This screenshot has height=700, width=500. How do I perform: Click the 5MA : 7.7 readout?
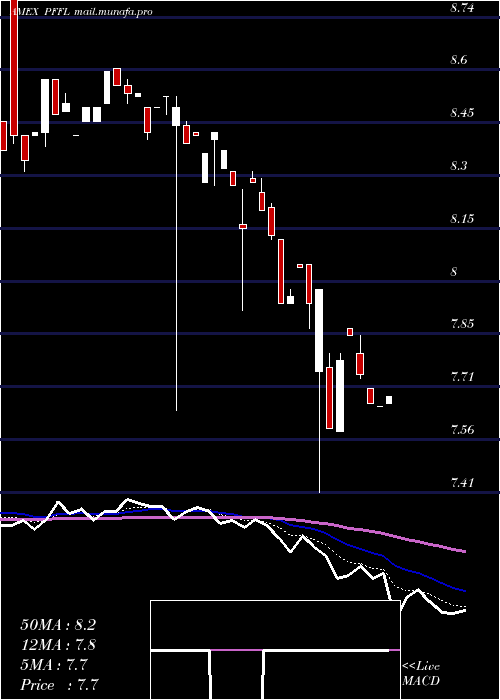(54, 665)
